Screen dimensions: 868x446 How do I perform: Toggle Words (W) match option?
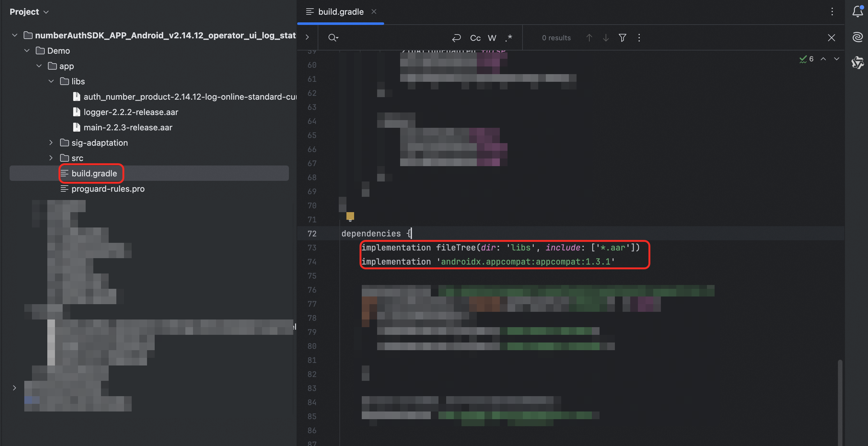(x=492, y=38)
